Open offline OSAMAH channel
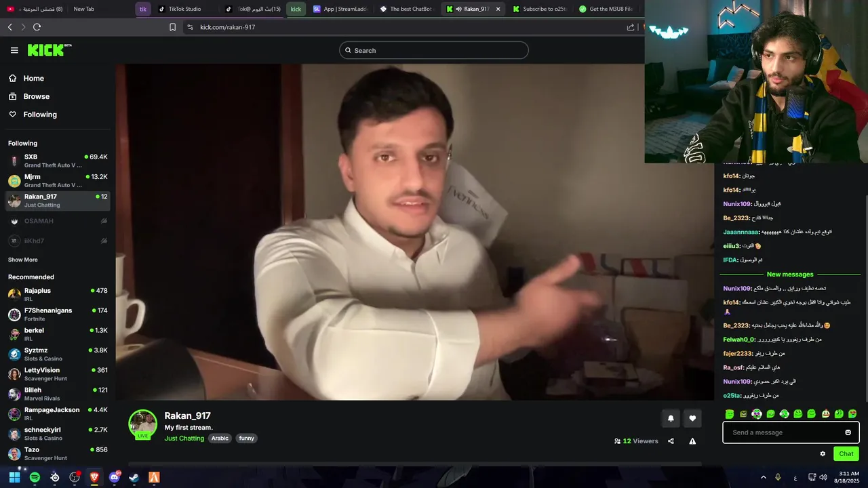Screen dimensions: 868x488 pyautogui.click(x=58, y=221)
